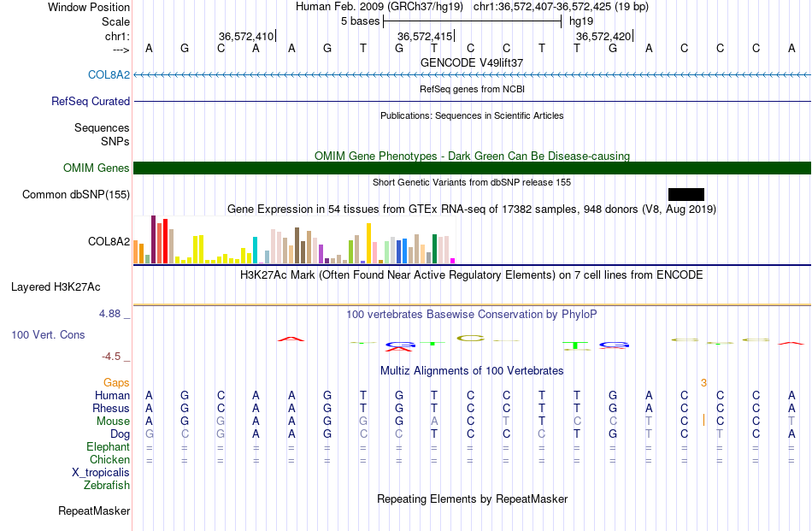
Task: Click the Scale label
Action: coord(116,21)
